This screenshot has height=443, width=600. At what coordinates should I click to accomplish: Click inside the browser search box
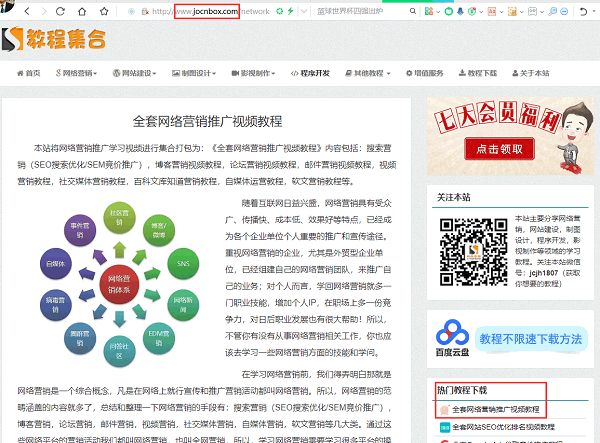click(360, 11)
